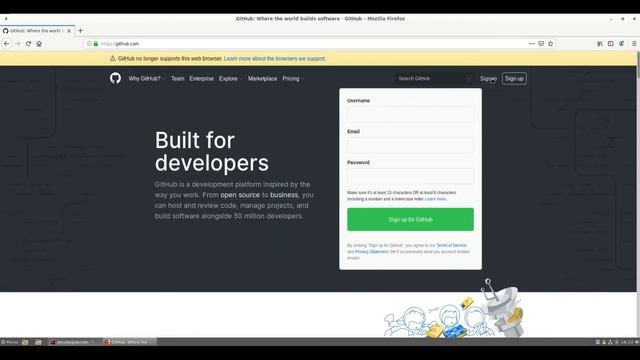640x360 pixels.
Task: Open the Terms of Service link
Action: click(x=451, y=245)
